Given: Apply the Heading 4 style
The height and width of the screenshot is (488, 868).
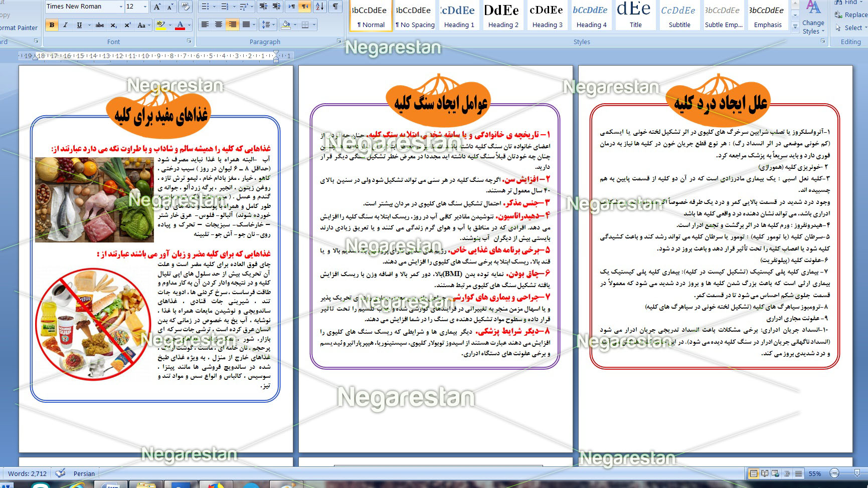Looking at the screenshot, I should point(591,16).
